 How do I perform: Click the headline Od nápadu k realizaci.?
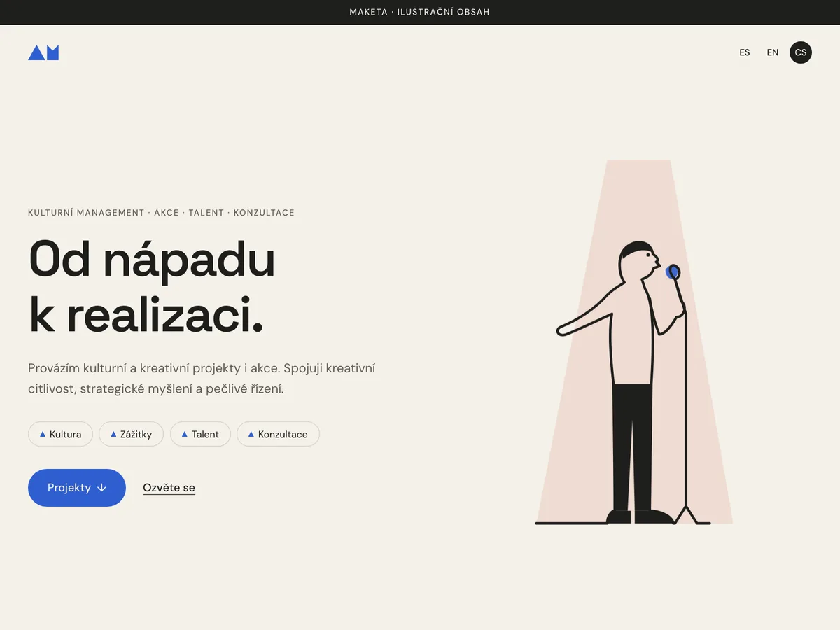pyautogui.click(x=152, y=288)
